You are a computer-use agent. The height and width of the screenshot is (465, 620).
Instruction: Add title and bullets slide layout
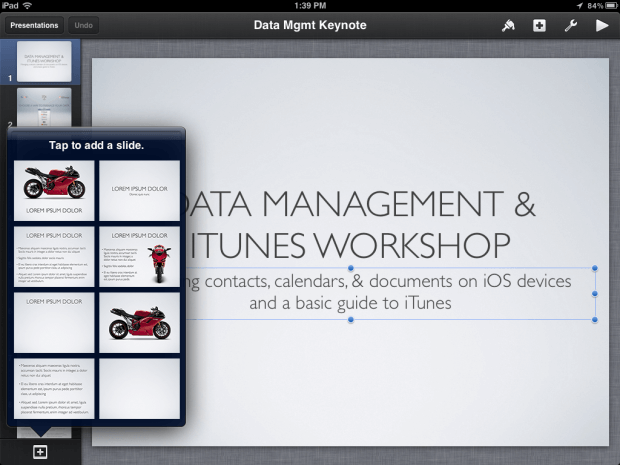(x=55, y=256)
